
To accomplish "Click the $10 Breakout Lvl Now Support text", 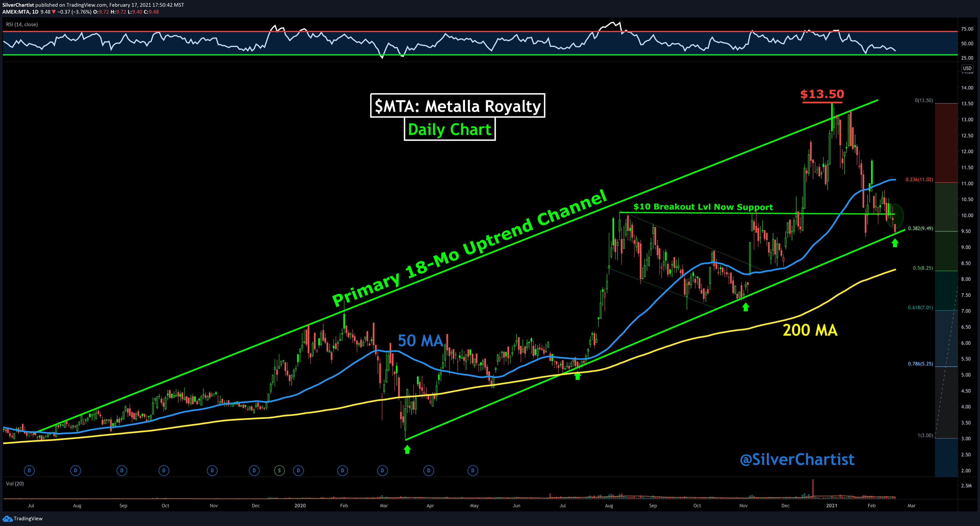I will pos(703,207).
